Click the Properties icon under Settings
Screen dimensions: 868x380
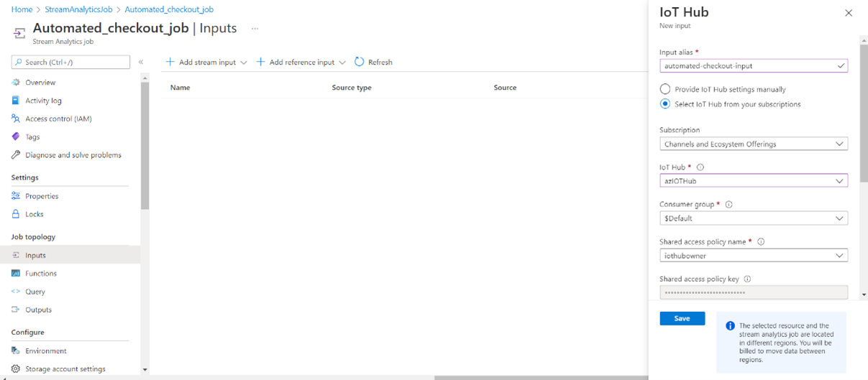16,196
